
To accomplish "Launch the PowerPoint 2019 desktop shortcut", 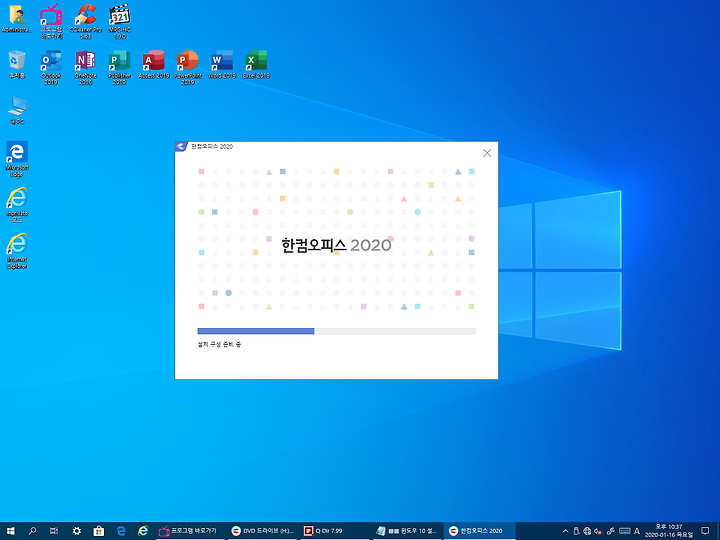I will click(x=188, y=68).
